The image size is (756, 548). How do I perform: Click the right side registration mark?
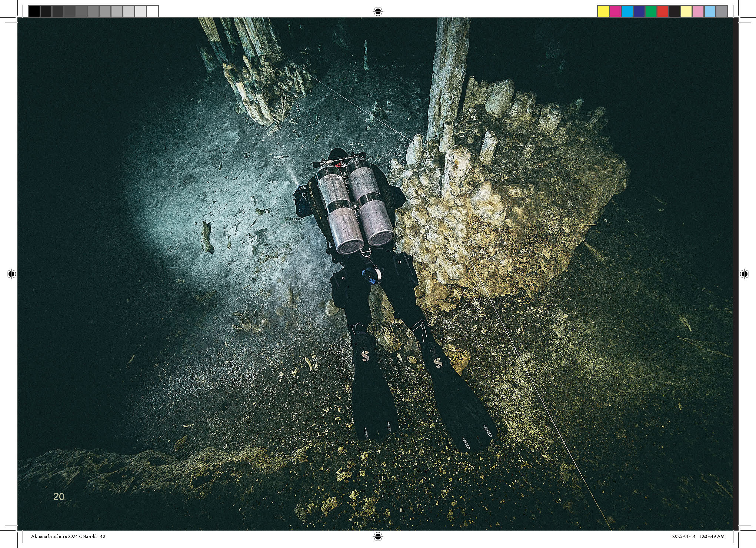point(744,274)
